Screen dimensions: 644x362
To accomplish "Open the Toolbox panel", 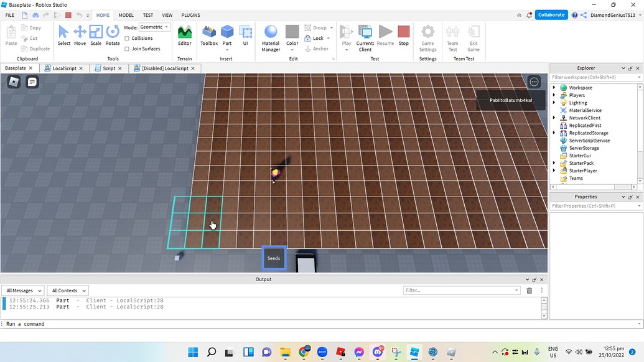I will pos(209,35).
